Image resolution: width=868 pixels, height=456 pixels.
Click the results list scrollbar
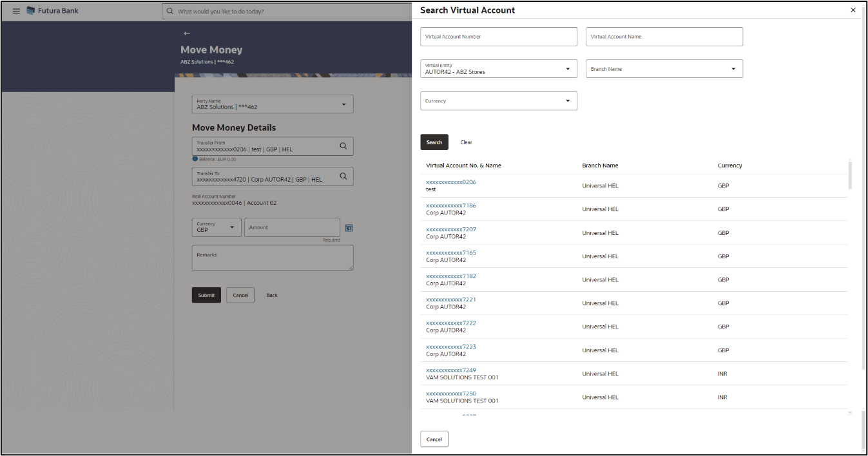click(849, 175)
